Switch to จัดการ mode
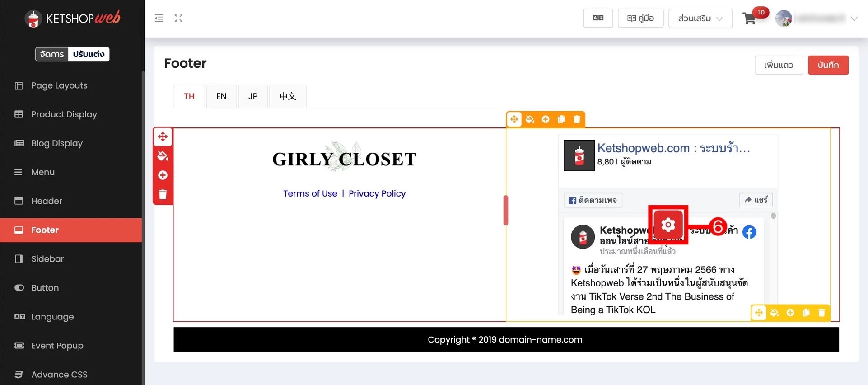Screen dimensions: 868x385 pos(52,54)
